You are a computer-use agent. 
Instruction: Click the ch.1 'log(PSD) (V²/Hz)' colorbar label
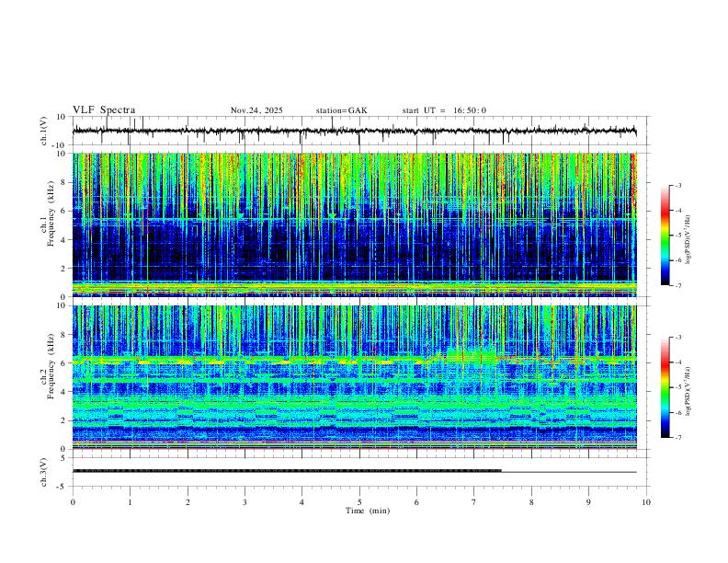pyautogui.click(x=688, y=240)
